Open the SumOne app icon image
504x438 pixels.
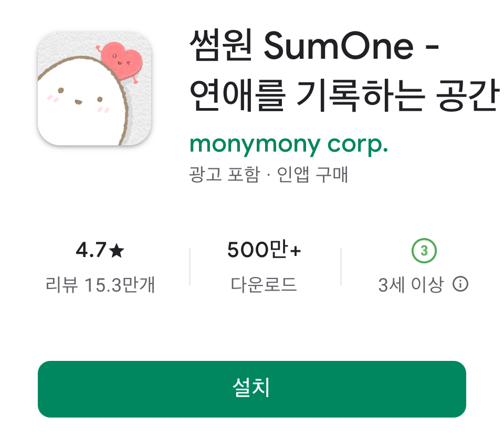pos(94,88)
